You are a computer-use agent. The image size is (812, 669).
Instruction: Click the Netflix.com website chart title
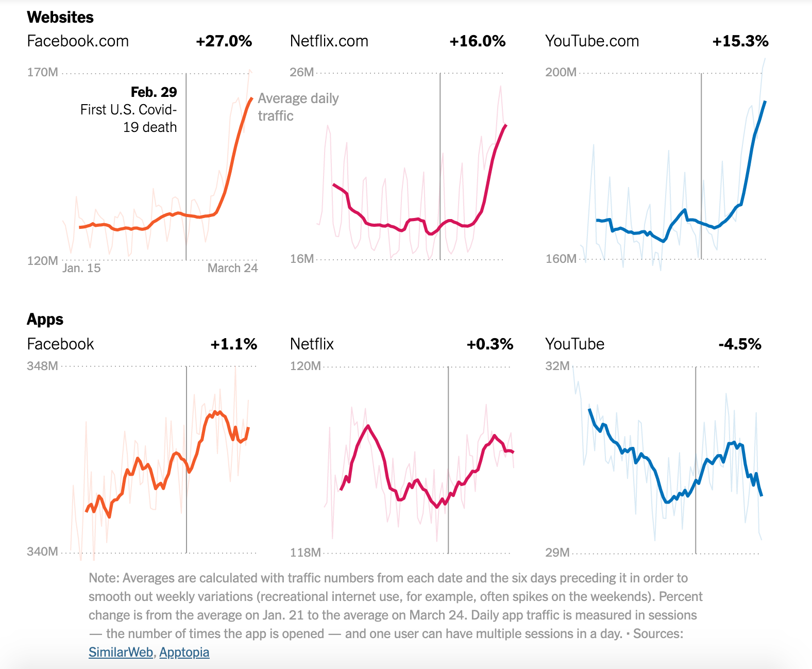coord(329,41)
